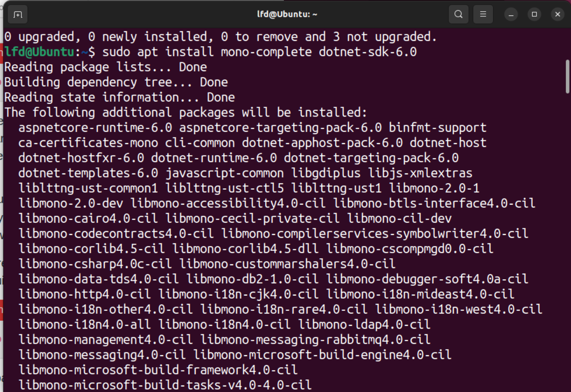Minimize the terminal window
571x392 pixels.
(512, 14)
